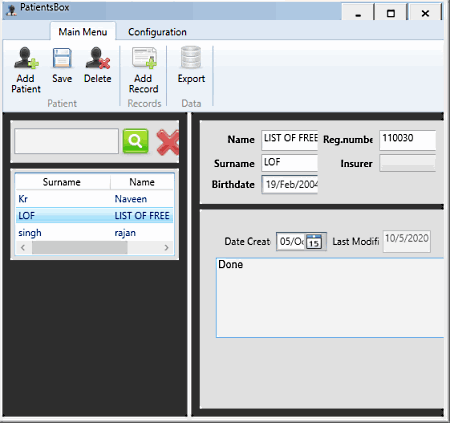Click the patient search text box
This screenshot has height=423, width=450.
[66, 141]
